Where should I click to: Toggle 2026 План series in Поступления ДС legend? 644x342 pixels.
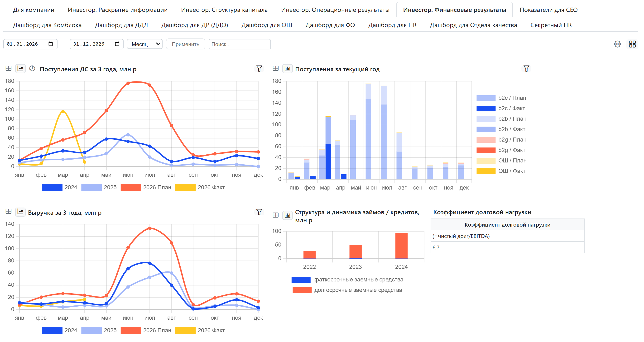146,188
